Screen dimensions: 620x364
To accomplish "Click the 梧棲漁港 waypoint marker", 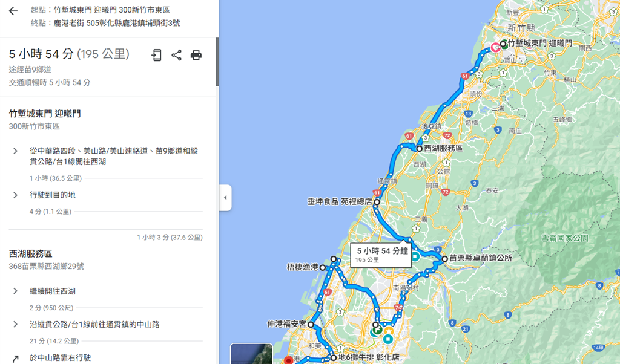I will [x=323, y=268].
